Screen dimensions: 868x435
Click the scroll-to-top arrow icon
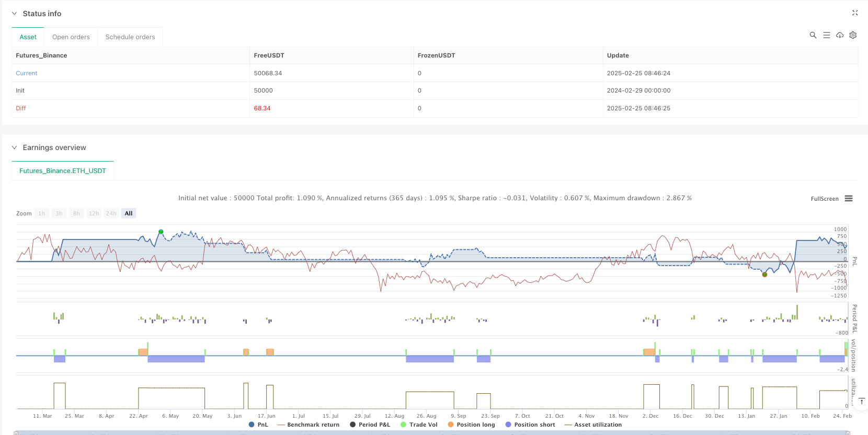(x=862, y=401)
